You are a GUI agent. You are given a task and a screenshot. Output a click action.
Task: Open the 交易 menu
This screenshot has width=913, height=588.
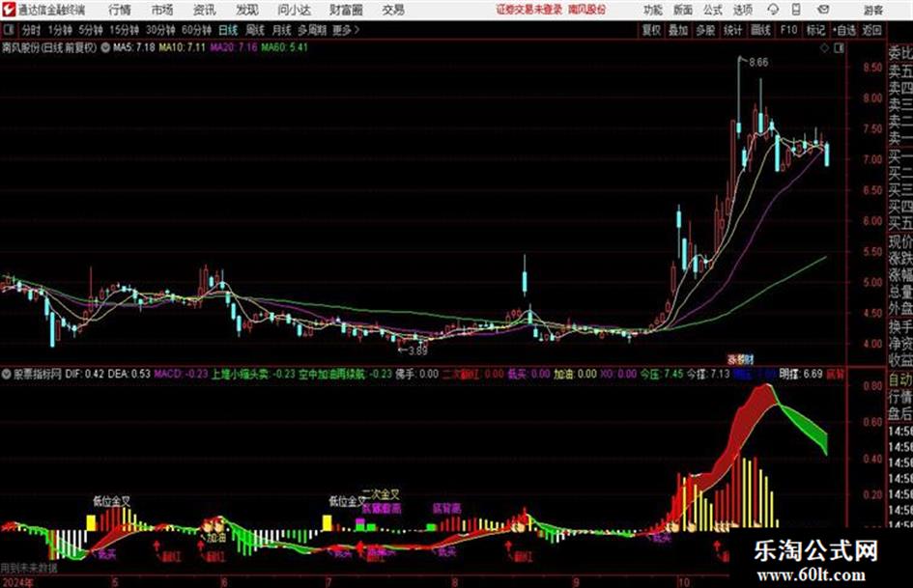pyautogui.click(x=393, y=10)
